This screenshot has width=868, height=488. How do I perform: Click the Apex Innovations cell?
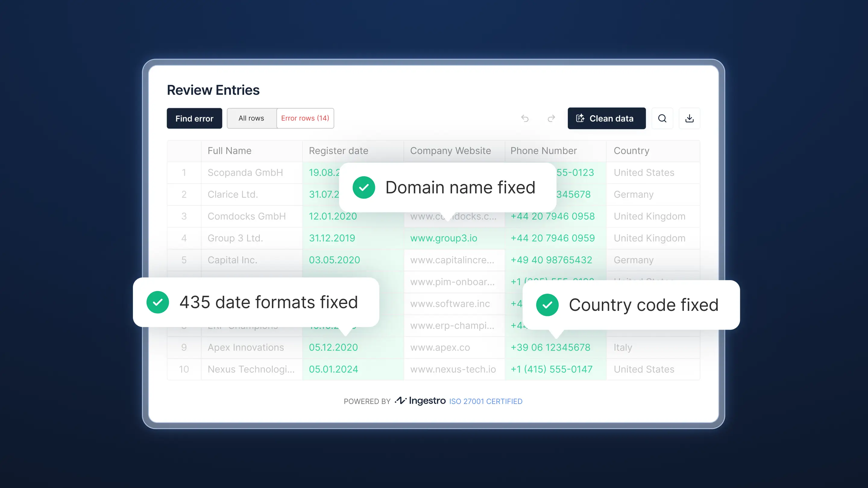(x=252, y=348)
